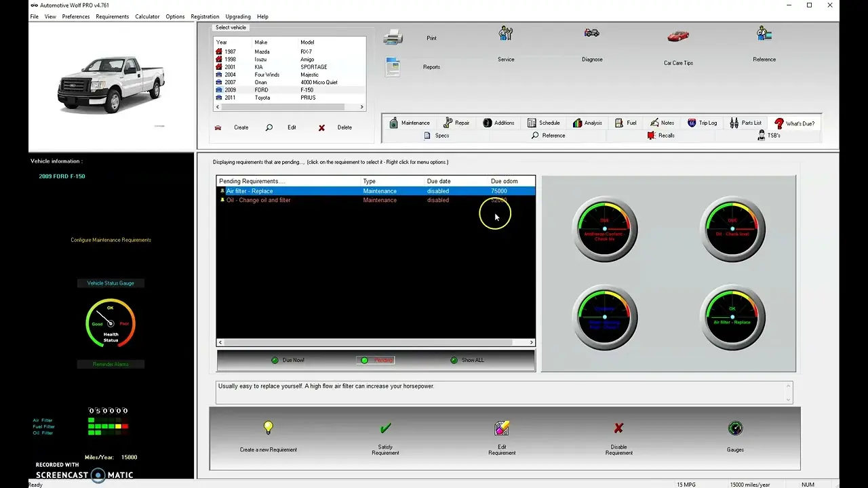Image resolution: width=868 pixels, height=488 pixels.
Task: Switch to the Fuel tab
Action: pos(626,123)
